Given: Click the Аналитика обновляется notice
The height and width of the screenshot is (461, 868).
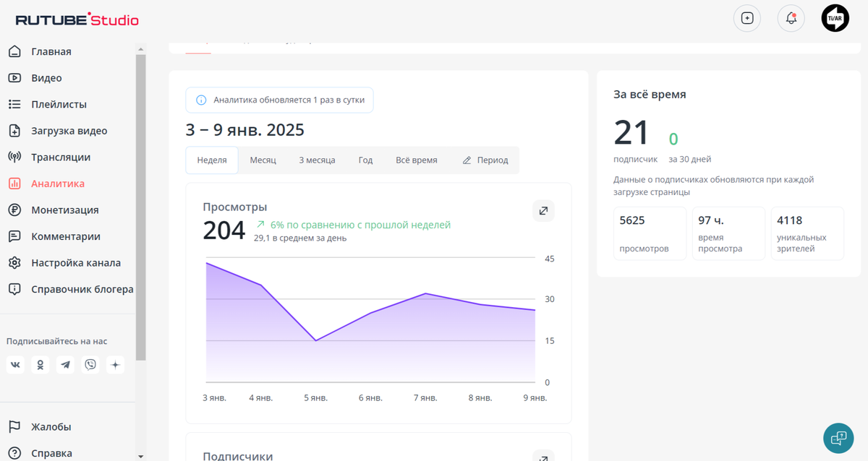Looking at the screenshot, I should [279, 100].
